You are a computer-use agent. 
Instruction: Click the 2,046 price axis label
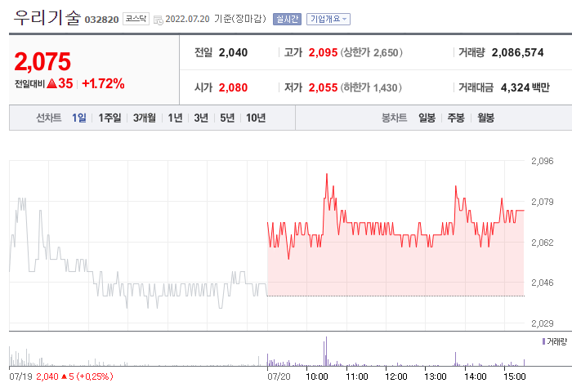point(542,283)
